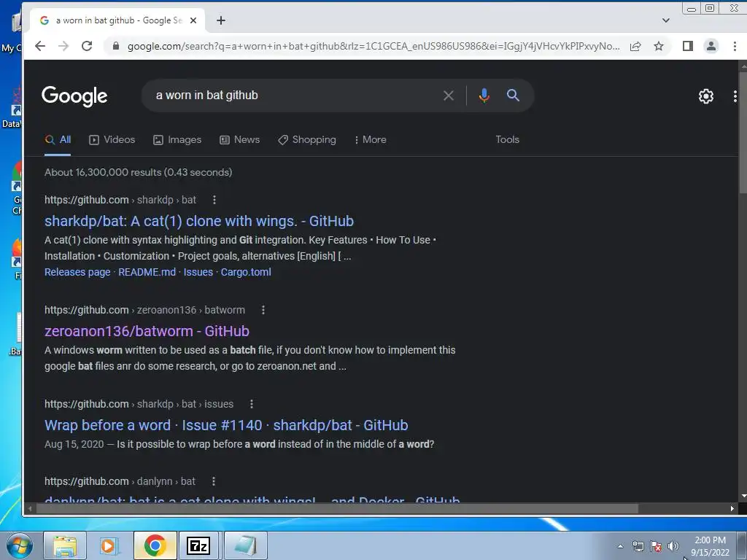Close the Google Search tab

pyautogui.click(x=193, y=20)
